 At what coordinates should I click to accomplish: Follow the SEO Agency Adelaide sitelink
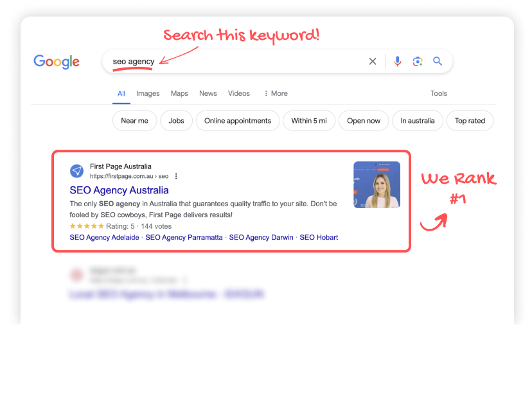[104, 237]
